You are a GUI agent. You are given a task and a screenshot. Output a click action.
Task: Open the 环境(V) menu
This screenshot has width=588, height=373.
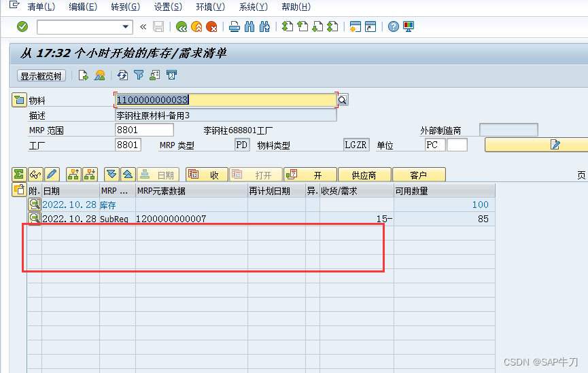[210, 7]
